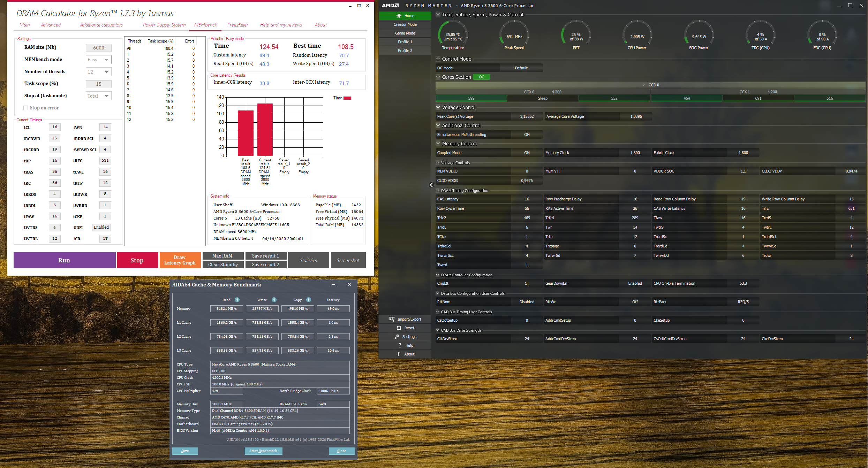Click the Reset icon in sidebar
868x468 pixels.
pos(399,328)
